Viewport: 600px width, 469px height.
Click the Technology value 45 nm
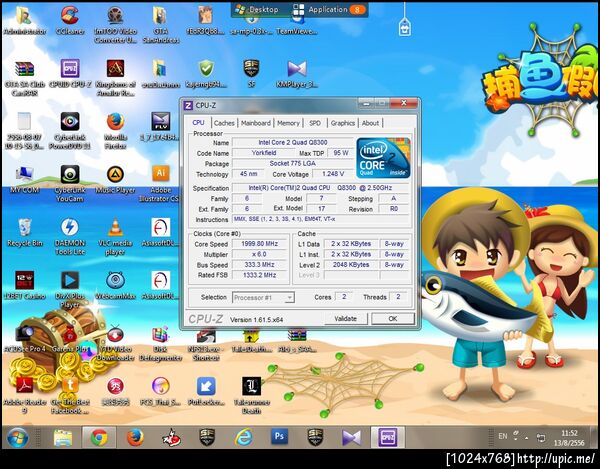(248, 174)
